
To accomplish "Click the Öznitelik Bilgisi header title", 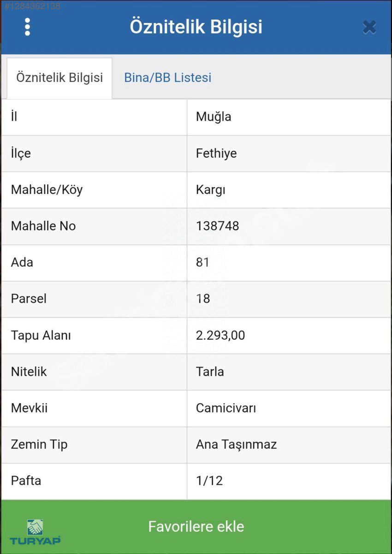I will [196, 27].
